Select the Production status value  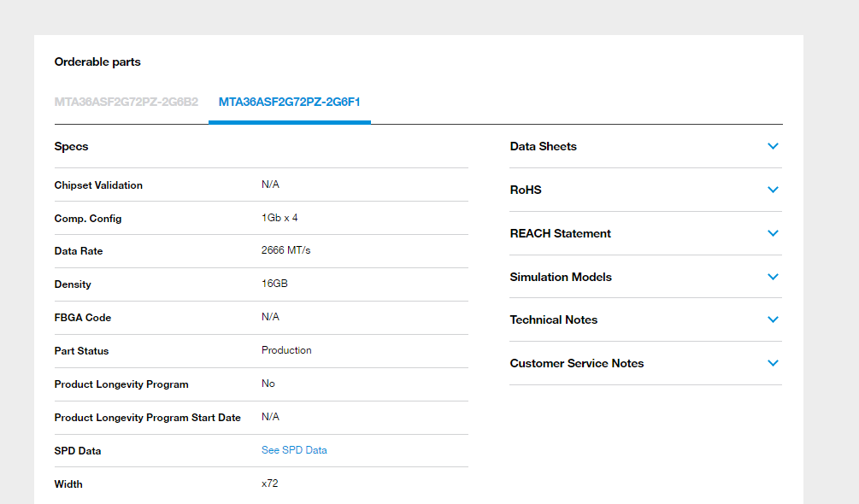[x=286, y=350]
